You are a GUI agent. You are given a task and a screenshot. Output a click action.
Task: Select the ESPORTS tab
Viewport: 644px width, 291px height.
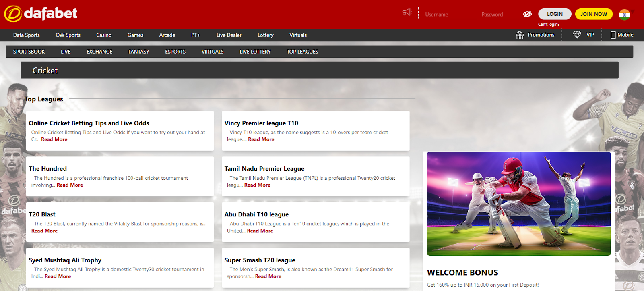175,52
